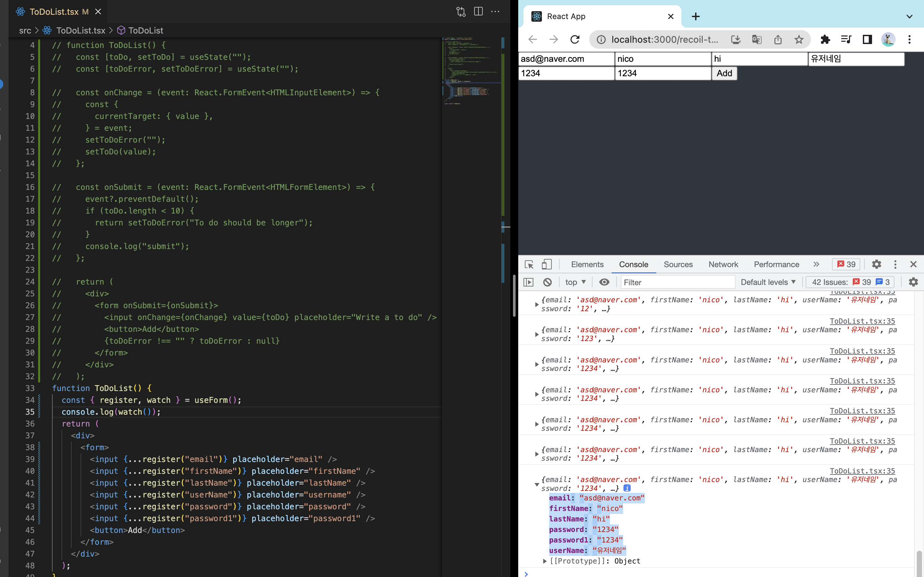Clear console with the ban icon
This screenshot has height=577, width=924.
pyautogui.click(x=547, y=282)
